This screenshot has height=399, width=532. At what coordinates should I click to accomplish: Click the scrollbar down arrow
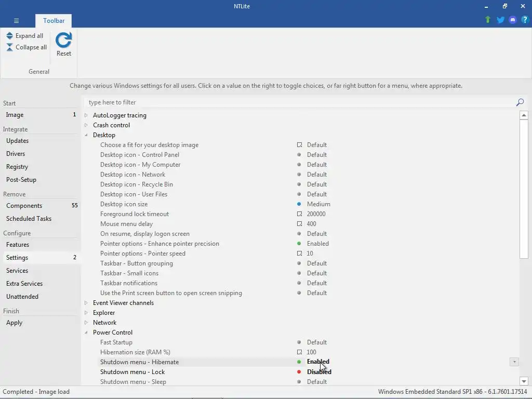pyautogui.click(x=524, y=381)
